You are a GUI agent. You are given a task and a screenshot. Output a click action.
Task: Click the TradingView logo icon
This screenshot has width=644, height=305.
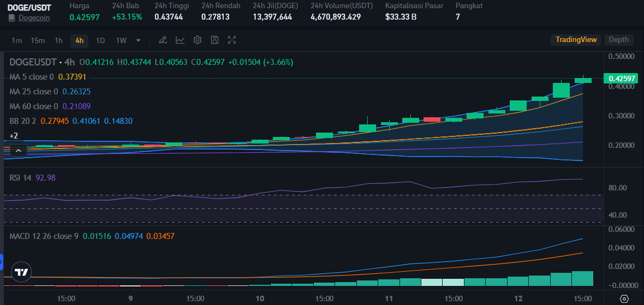point(21,272)
